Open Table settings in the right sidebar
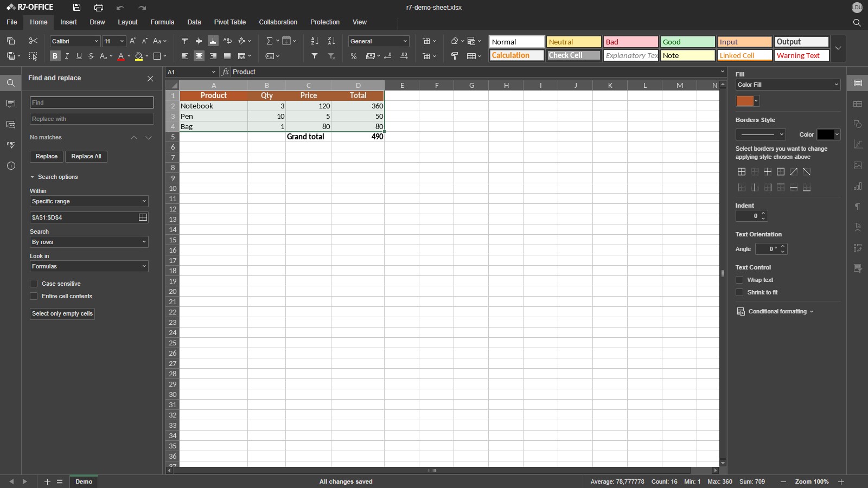The image size is (868, 488). tap(858, 104)
